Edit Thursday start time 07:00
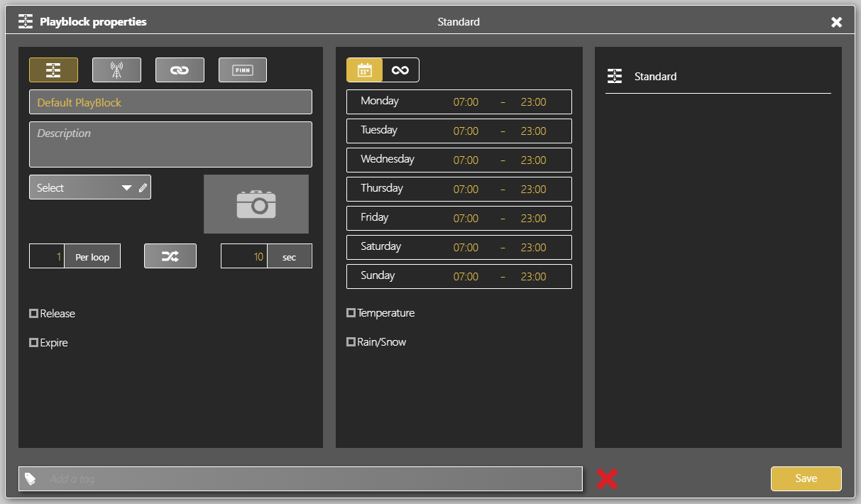The image size is (861, 504). pyautogui.click(x=466, y=190)
